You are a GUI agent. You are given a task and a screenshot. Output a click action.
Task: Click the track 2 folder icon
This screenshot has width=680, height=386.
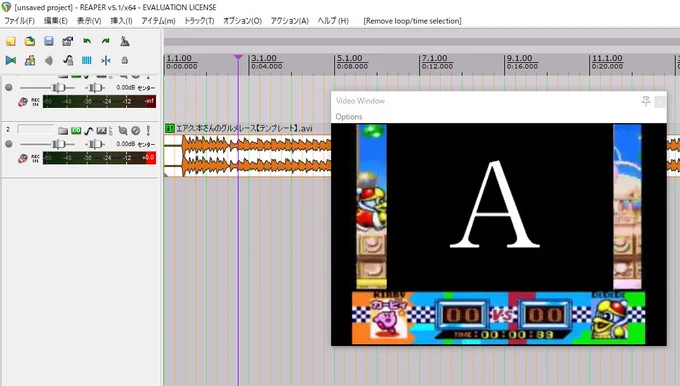coord(63,131)
